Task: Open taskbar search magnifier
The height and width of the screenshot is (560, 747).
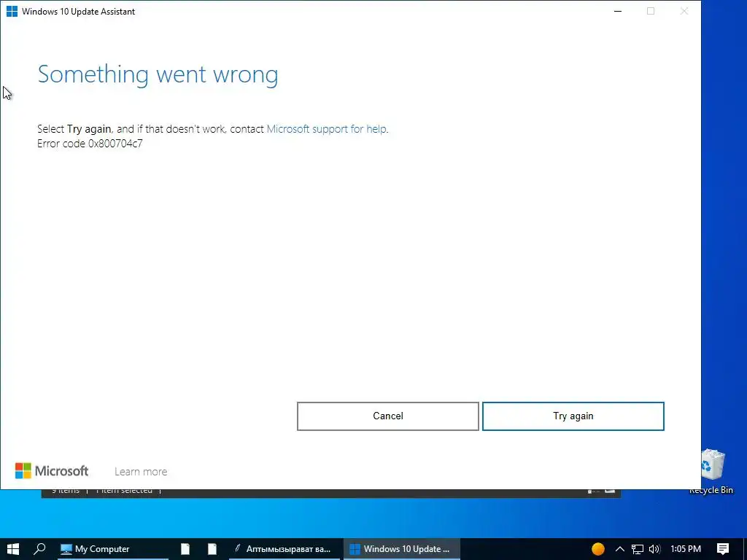Action: tap(39, 549)
